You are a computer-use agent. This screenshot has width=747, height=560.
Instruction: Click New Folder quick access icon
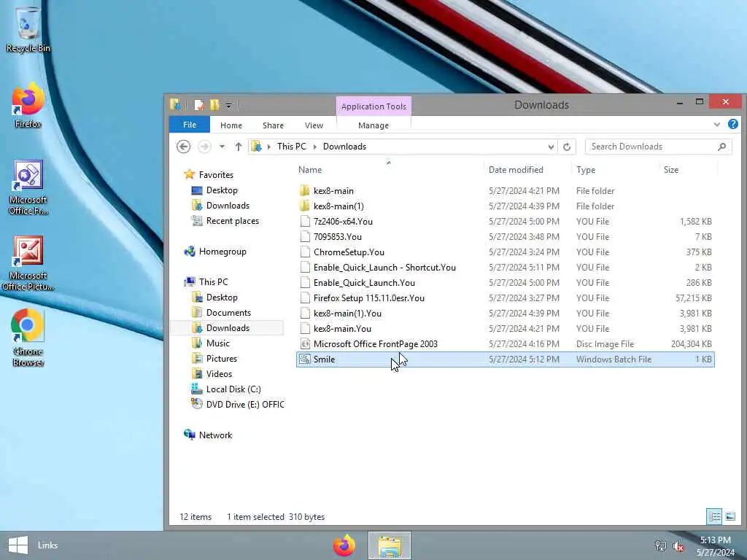coord(214,105)
